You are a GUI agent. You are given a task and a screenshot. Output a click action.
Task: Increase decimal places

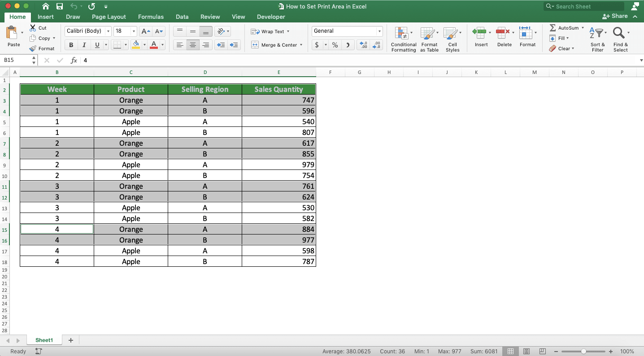point(364,45)
